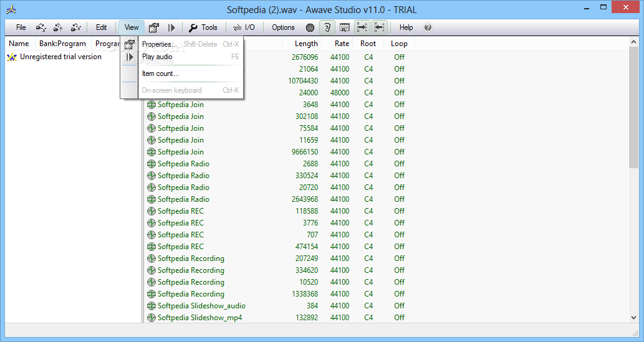Viewport: 644px width, 342px height.
Task: Click waveform icon of Radio row length 2643968
Action: pyautogui.click(x=151, y=199)
